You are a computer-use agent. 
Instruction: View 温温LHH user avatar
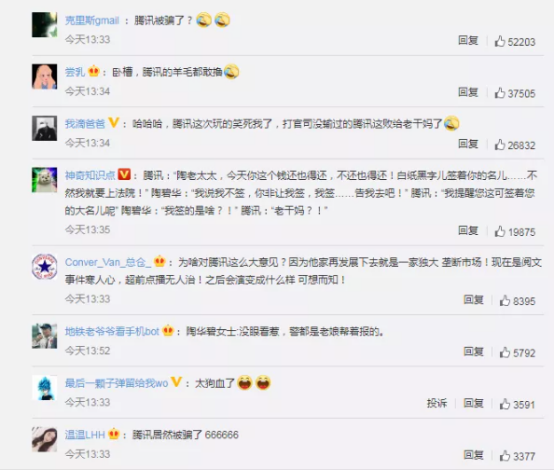coord(45,439)
